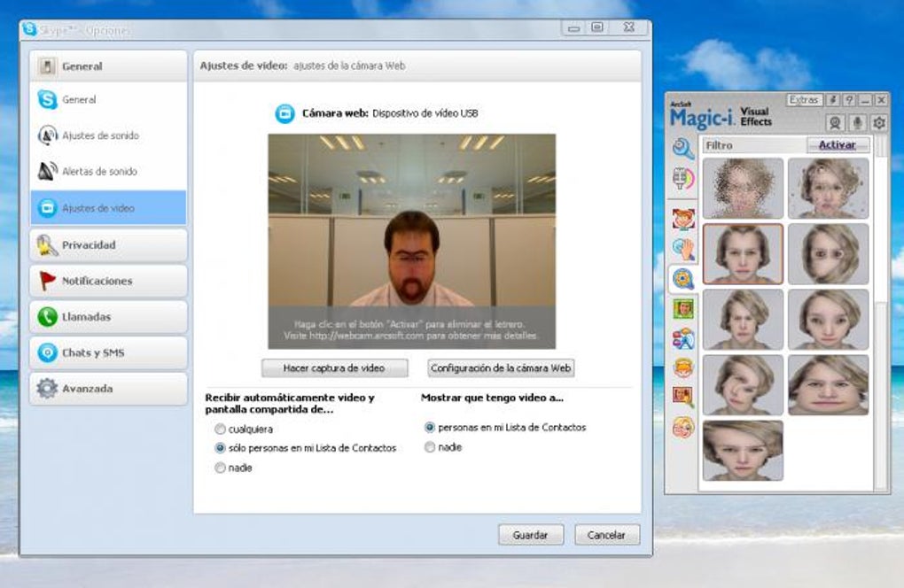The height and width of the screenshot is (588, 904).
Task: Click the Cancelar button
Action: [x=606, y=535]
